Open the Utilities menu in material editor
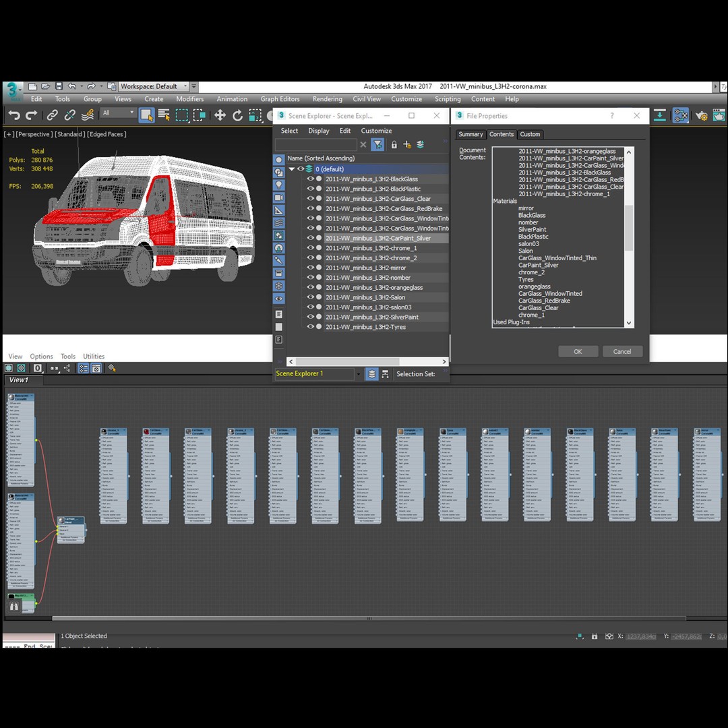The height and width of the screenshot is (728, 728). point(93,357)
